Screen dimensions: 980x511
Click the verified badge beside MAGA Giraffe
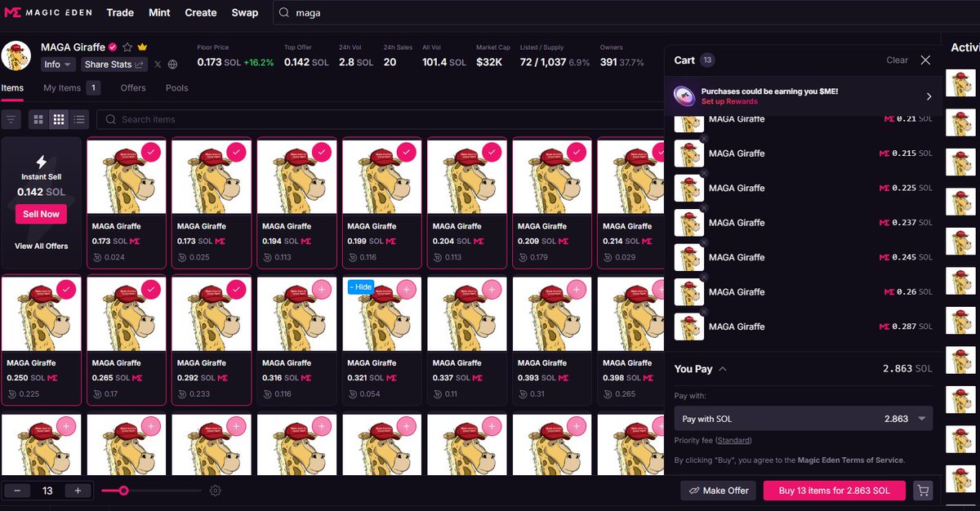[113, 47]
